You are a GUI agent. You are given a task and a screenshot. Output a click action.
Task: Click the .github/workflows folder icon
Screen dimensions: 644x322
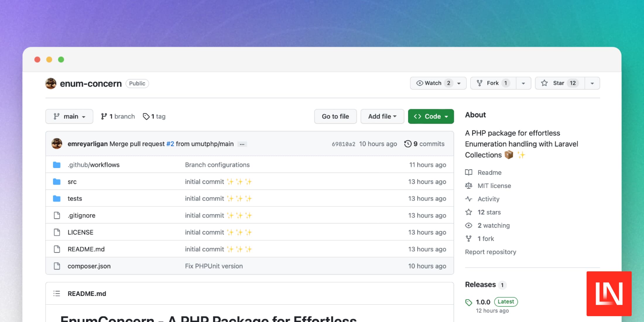coord(57,165)
